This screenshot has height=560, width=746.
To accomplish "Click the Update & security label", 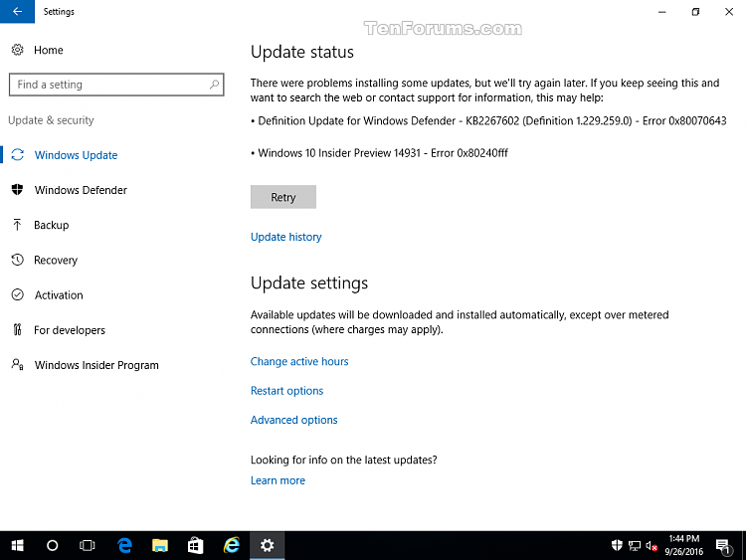I will (x=51, y=120).
